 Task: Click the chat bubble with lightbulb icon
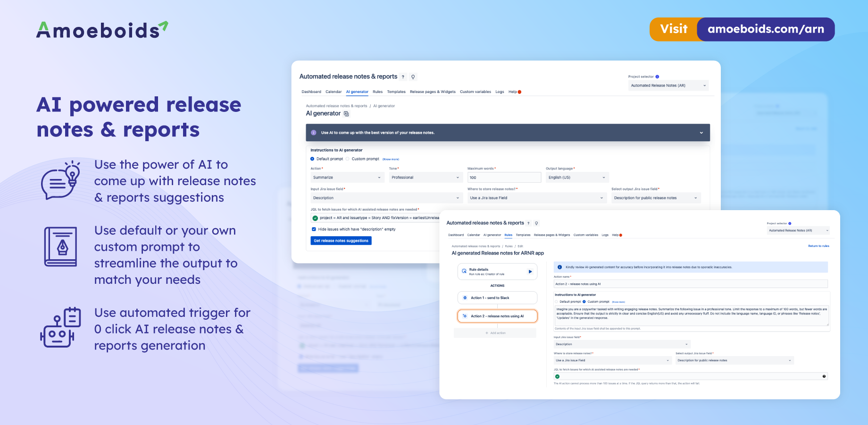[x=60, y=180]
